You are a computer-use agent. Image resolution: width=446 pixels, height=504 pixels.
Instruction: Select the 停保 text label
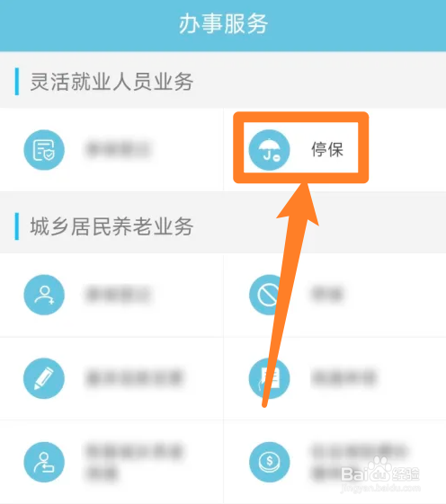click(327, 150)
